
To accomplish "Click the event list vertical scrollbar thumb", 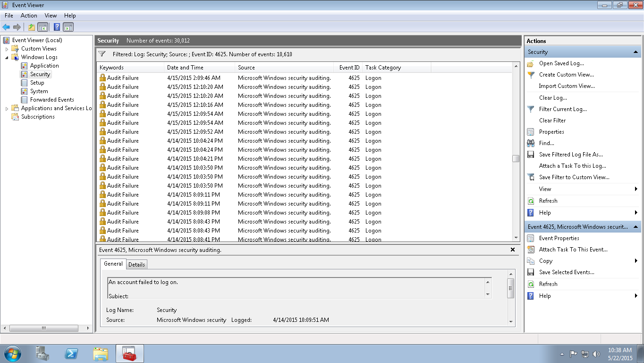I will point(516,158).
